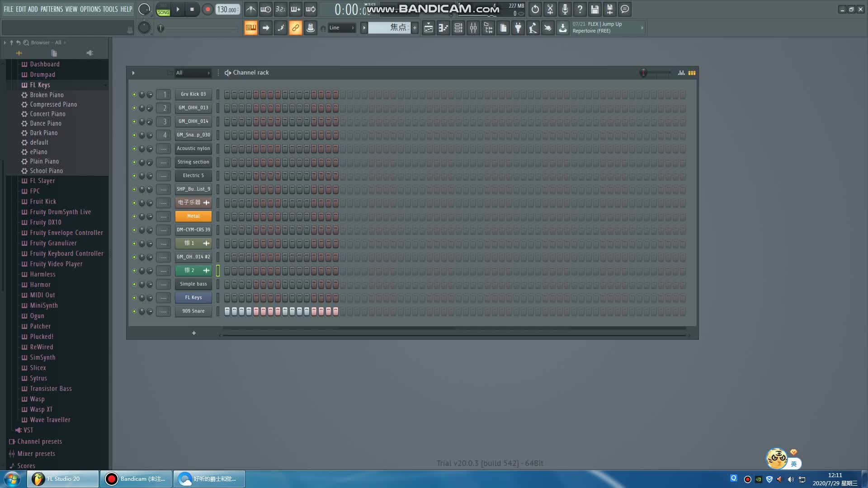Toggle the link/chain snap icon
Screen dimensions: 868x488
(295, 28)
